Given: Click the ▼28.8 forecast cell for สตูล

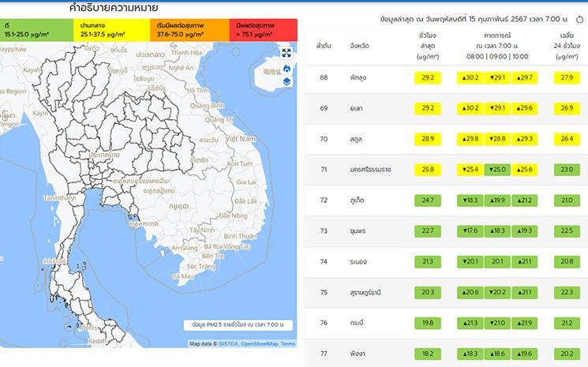Looking at the screenshot, I should click(x=497, y=139).
